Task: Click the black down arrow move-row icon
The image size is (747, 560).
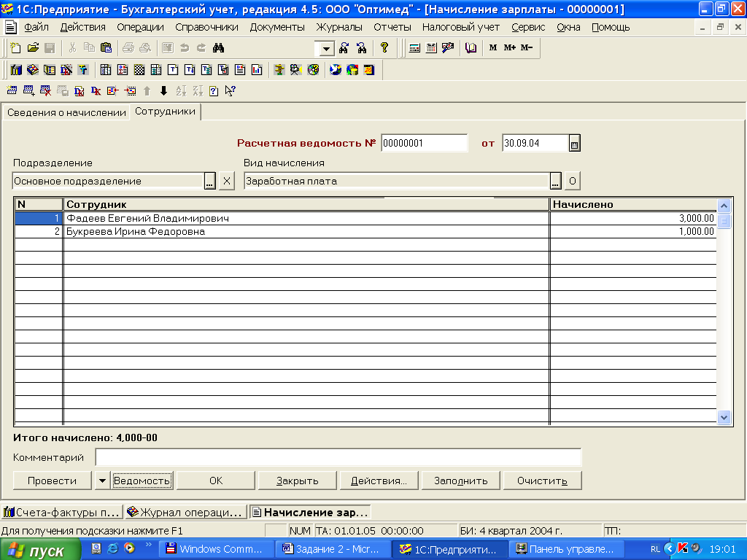Action: click(x=163, y=90)
